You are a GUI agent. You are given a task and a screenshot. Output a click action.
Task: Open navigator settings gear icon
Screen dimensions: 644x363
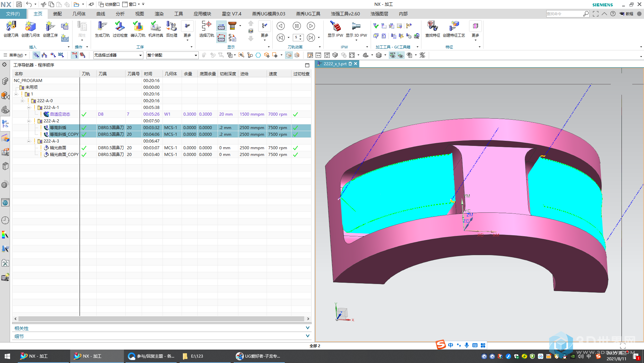coord(4,65)
